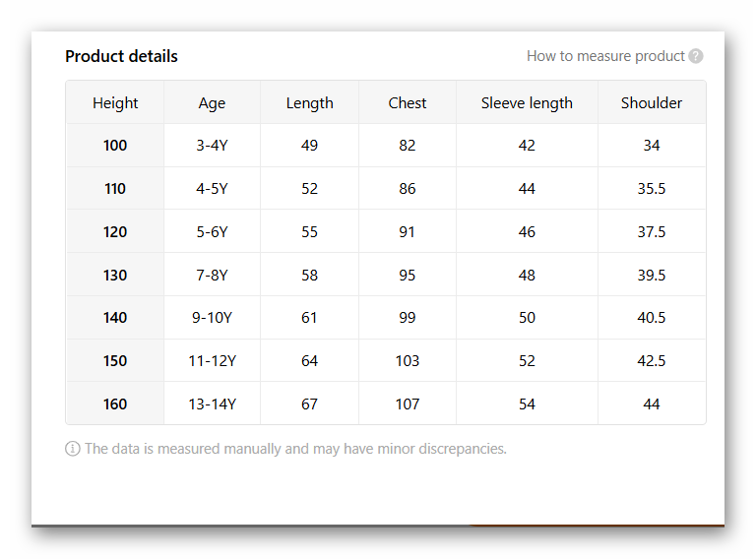The width and height of the screenshot is (756, 559).
Task: Select the height 120 row label
Action: click(115, 232)
